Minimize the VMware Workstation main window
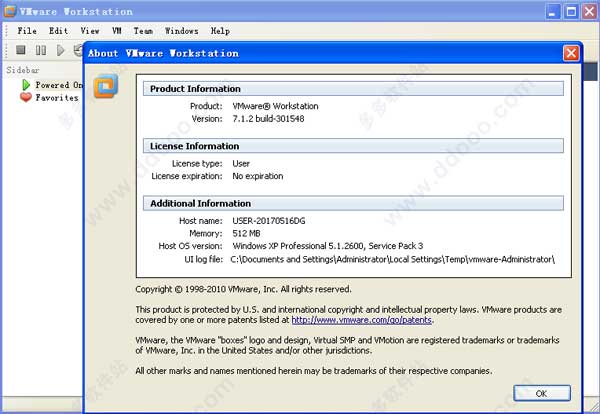This screenshot has height=414, width=600. pos(552,11)
